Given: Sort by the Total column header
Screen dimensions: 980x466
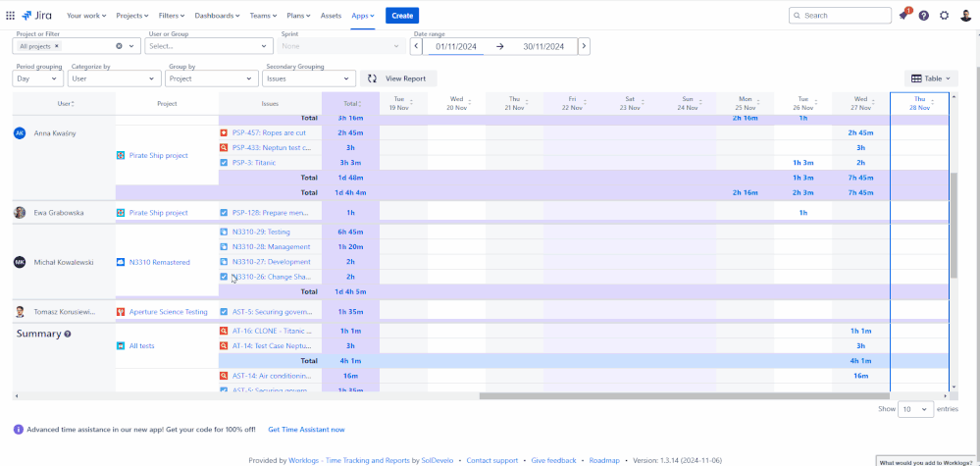Looking at the screenshot, I should (x=350, y=103).
